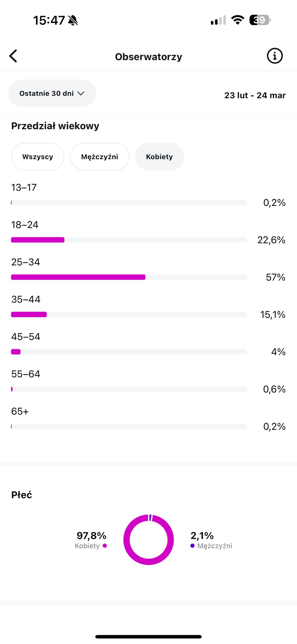The image size is (297, 644).
Task: Tap the muted bell icon
Action: pos(73,20)
